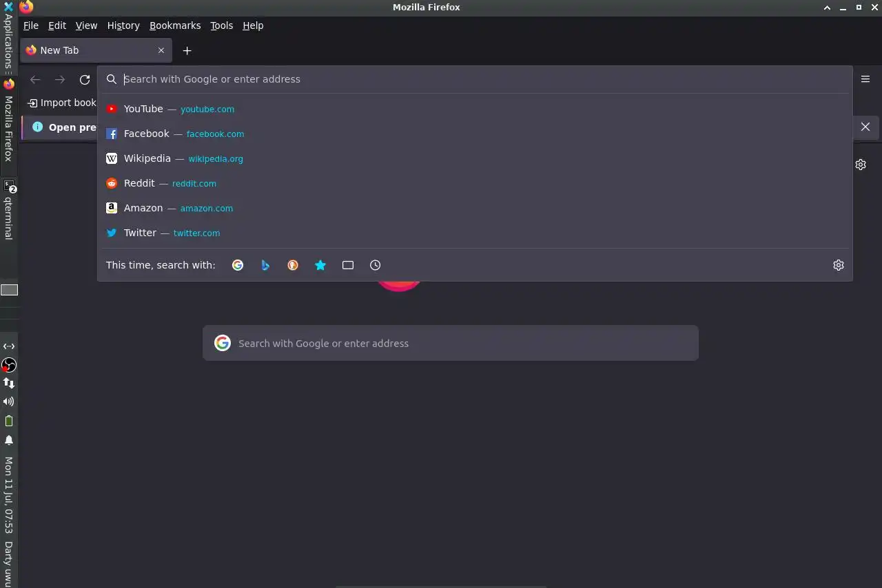This screenshot has height=588, width=882.
Task: Open the Tools menu
Action: (222, 25)
